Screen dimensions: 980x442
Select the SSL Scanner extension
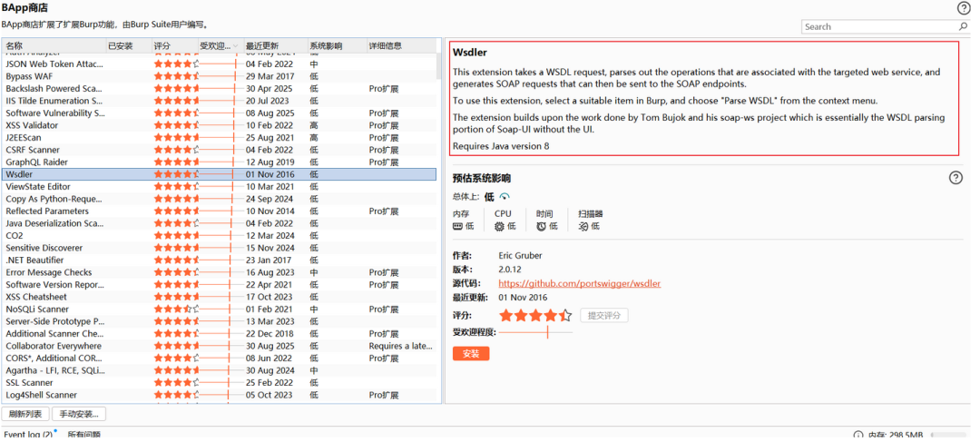point(220,383)
